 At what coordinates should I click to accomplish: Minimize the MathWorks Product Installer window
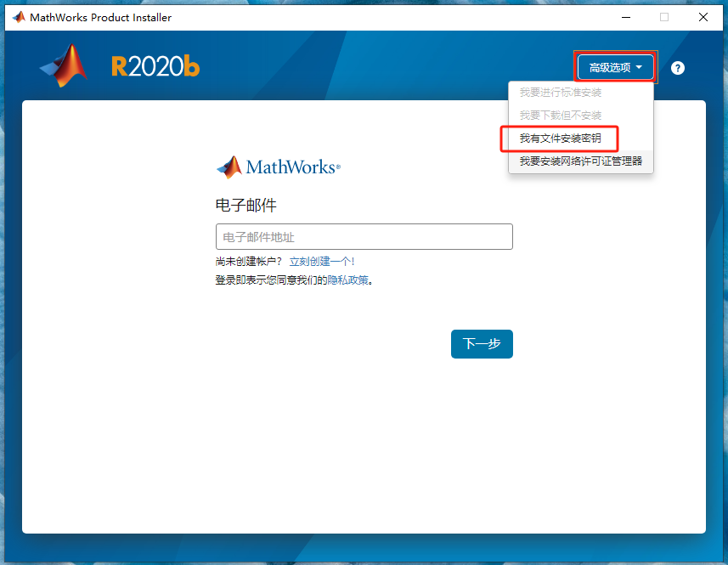626,17
